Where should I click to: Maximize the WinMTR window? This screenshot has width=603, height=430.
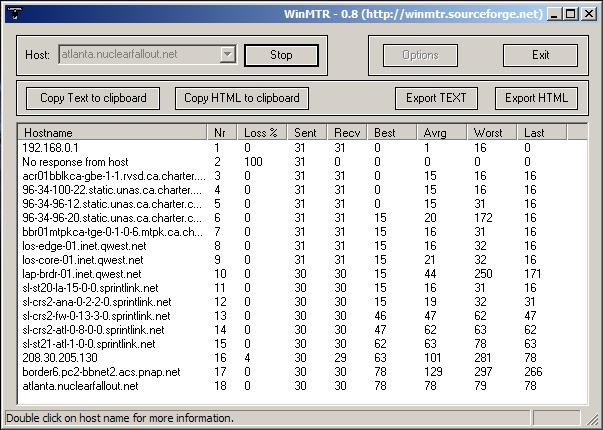(x=570, y=14)
